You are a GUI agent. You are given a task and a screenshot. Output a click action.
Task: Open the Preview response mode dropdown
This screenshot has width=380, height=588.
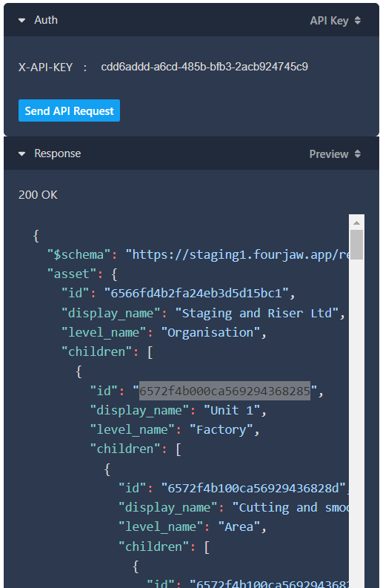pyautogui.click(x=335, y=154)
